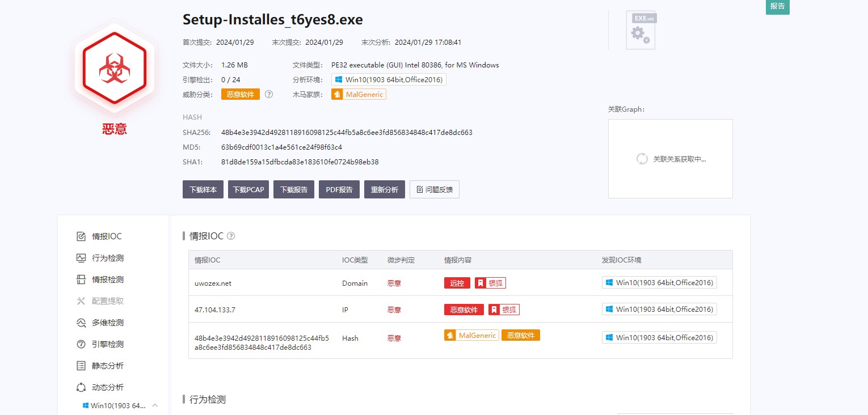This screenshot has width=868, height=415.
Task: Click the 配置提取 wrench icon in sidebar
Action: (81, 301)
